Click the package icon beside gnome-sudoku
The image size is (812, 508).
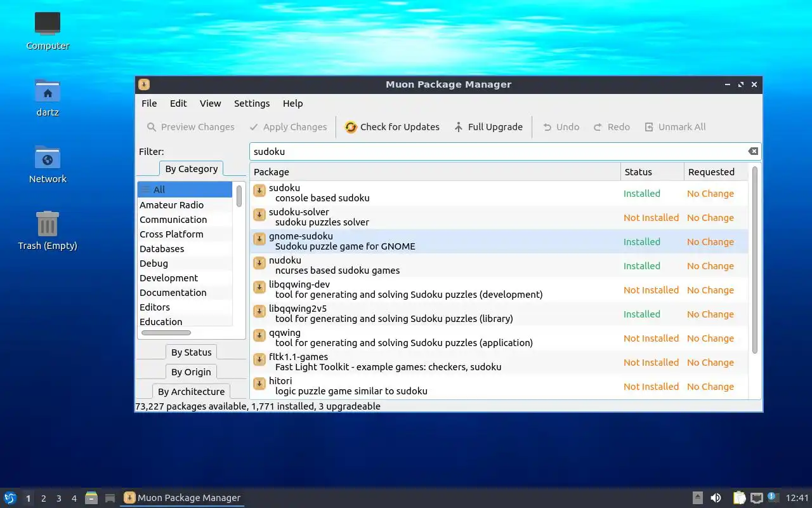point(259,239)
